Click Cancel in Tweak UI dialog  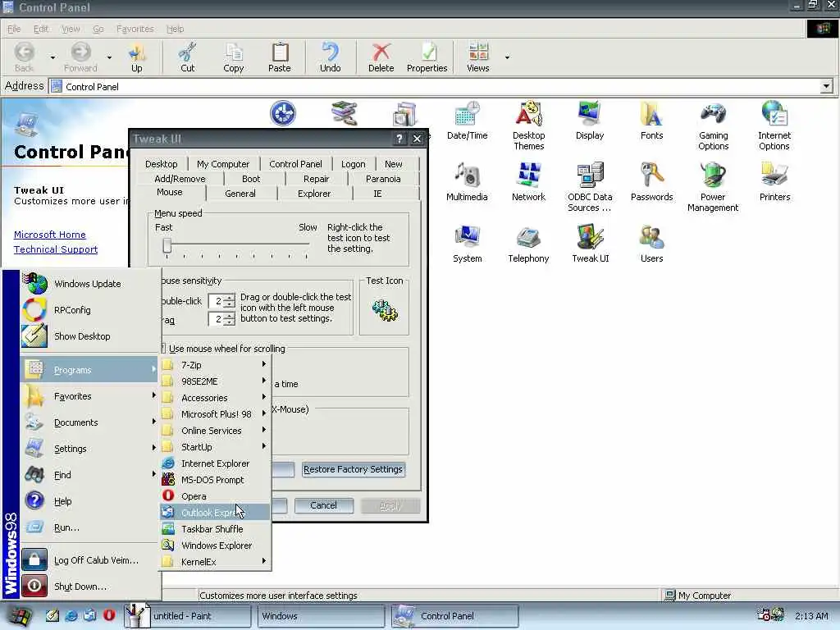[323, 505]
